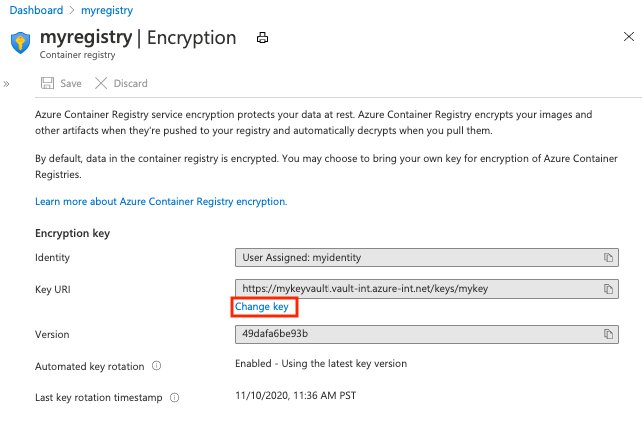The height and width of the screenshot is (421, 644).
Task: Go to Dashboard breadcrumb
Action: (x=35, y=9)
